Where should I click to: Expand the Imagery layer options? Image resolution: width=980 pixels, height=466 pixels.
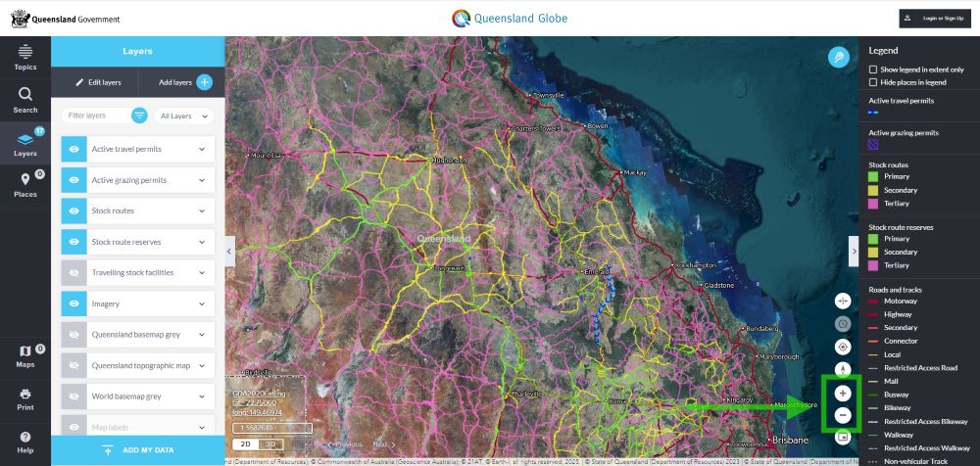click(x=202, y=303)
